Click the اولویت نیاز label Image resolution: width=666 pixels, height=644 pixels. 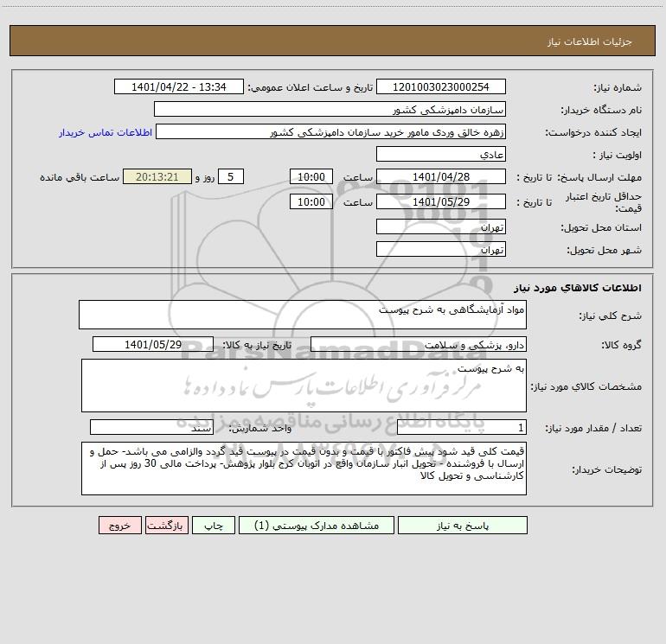coord(617,155)
